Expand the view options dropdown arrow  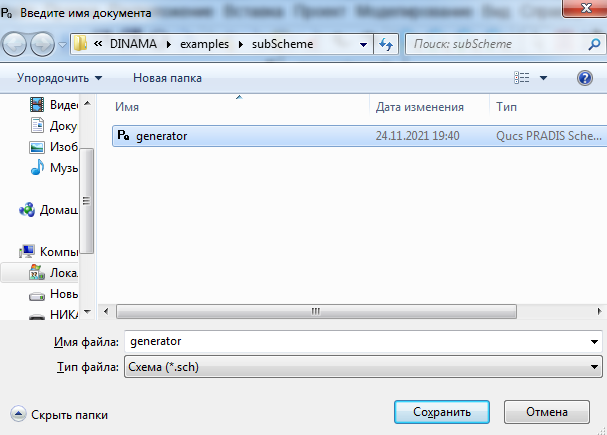(544, 78)
